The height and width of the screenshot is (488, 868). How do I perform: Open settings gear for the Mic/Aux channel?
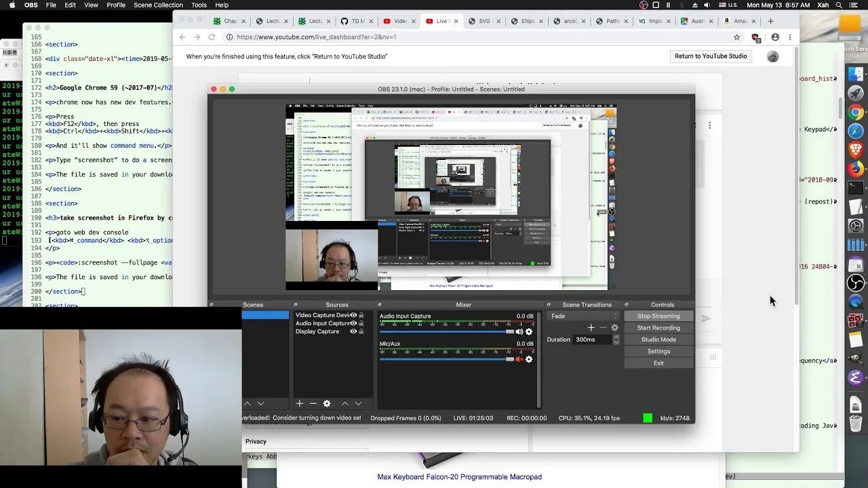[x=529, y=359]
